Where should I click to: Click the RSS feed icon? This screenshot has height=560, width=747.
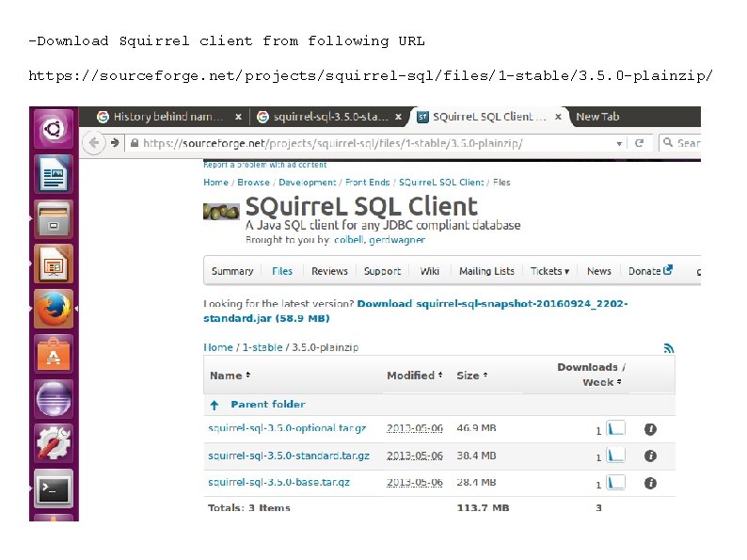pos(669,348)
